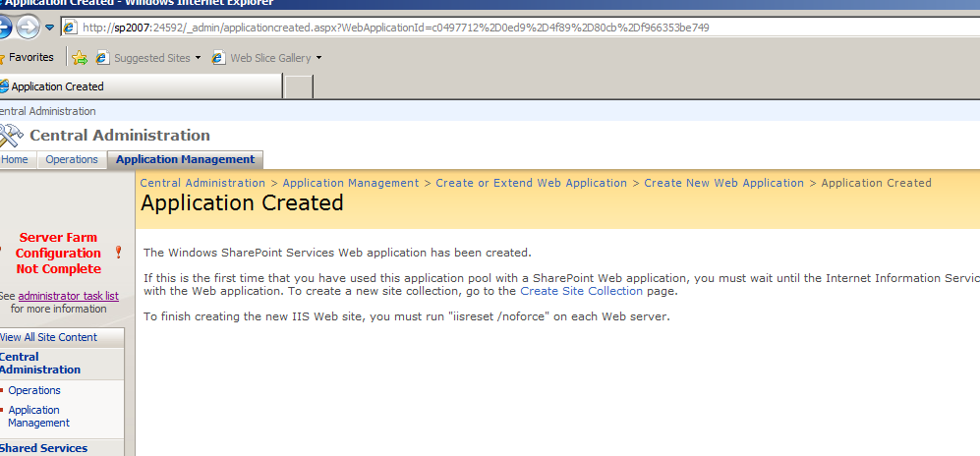Open Create New Web Application breadcrumb

723,183
